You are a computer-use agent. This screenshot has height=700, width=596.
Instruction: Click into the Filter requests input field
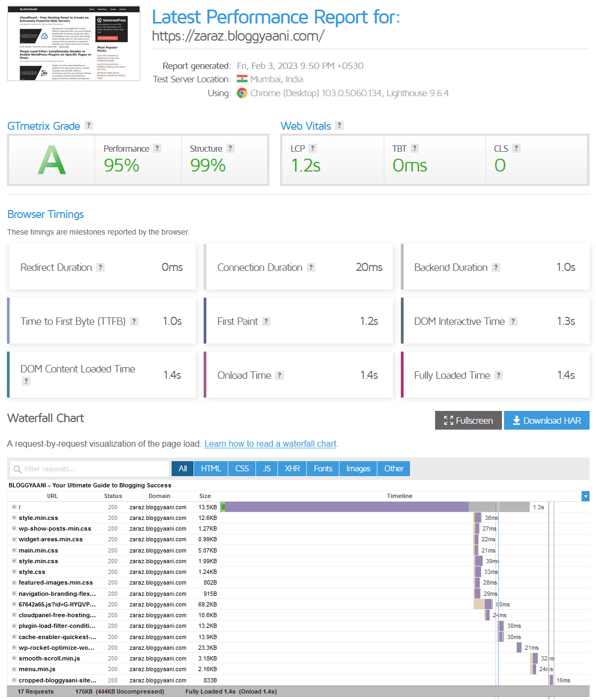[89, 469]
